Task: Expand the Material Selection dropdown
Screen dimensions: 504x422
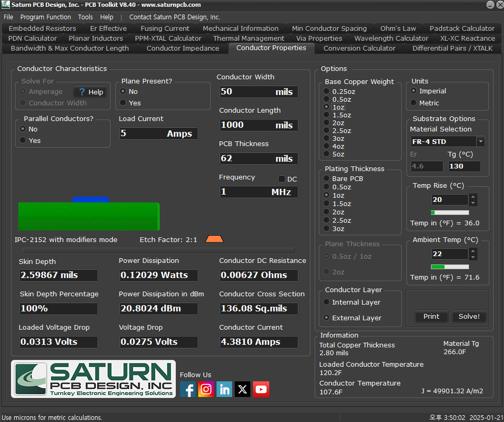Action: coord(481,141)
